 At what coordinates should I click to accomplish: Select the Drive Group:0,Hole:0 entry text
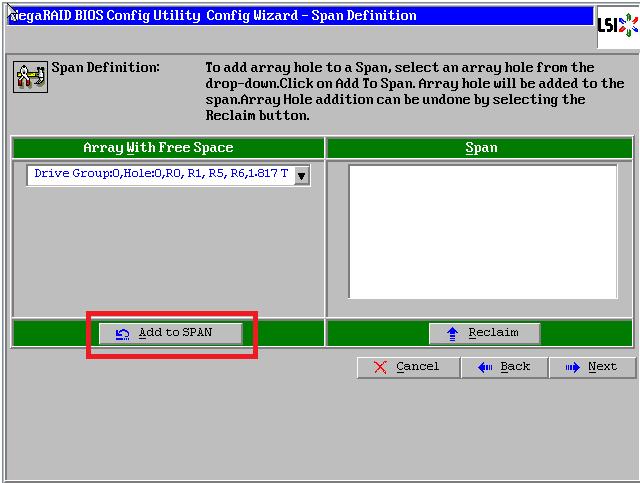161,174
